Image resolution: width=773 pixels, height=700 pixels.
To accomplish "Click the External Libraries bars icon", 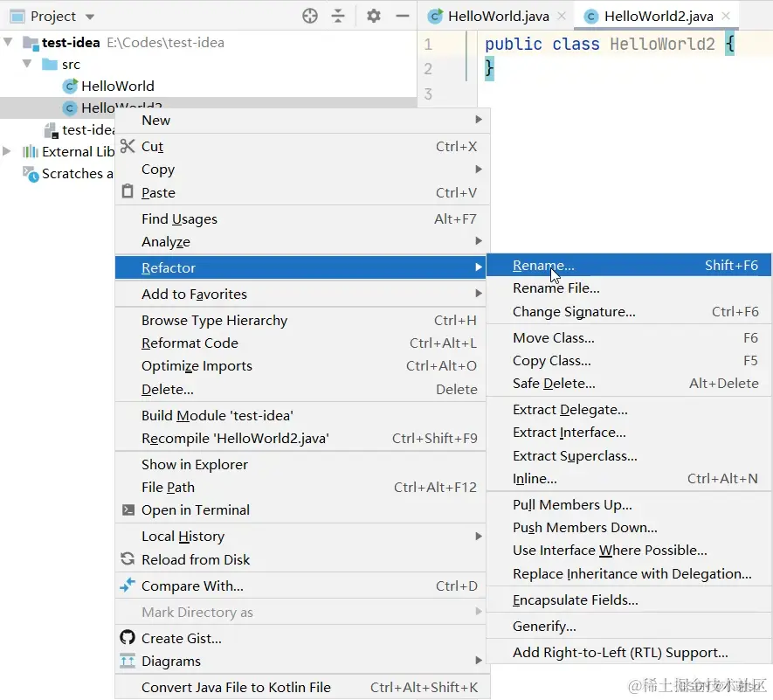I will (x=30, y=151).
